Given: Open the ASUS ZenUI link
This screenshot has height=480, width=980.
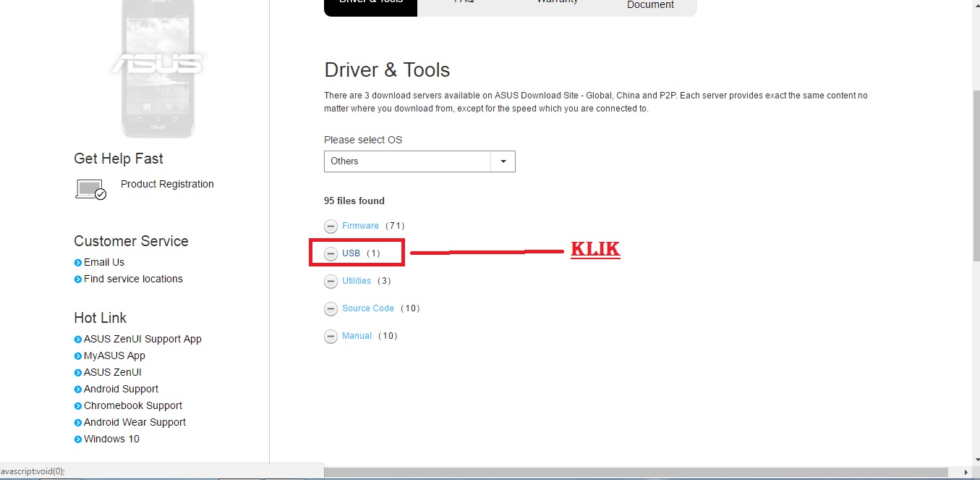Looking at the screenshot, I should coord(113,372).
